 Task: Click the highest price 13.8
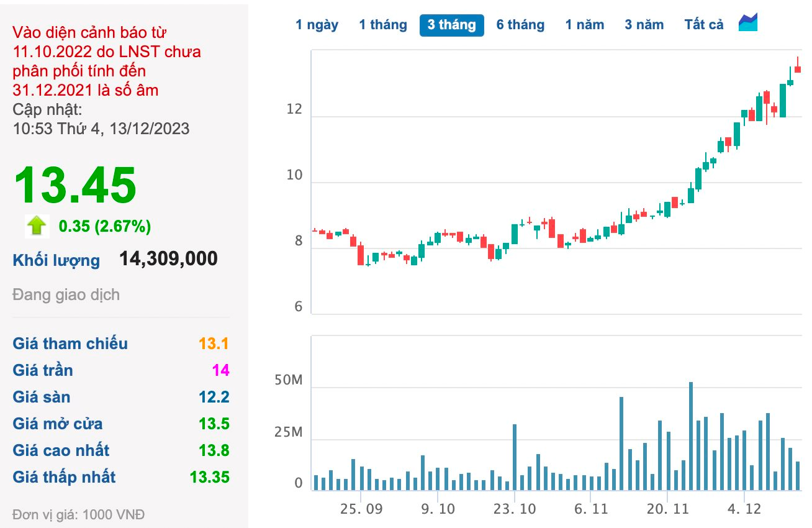point(214,450)
